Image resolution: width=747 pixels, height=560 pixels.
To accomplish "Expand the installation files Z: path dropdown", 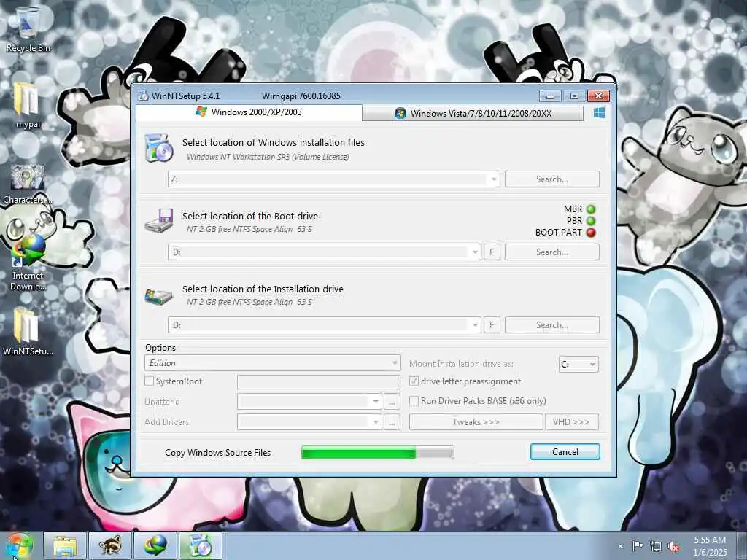I will click(494, 179).
